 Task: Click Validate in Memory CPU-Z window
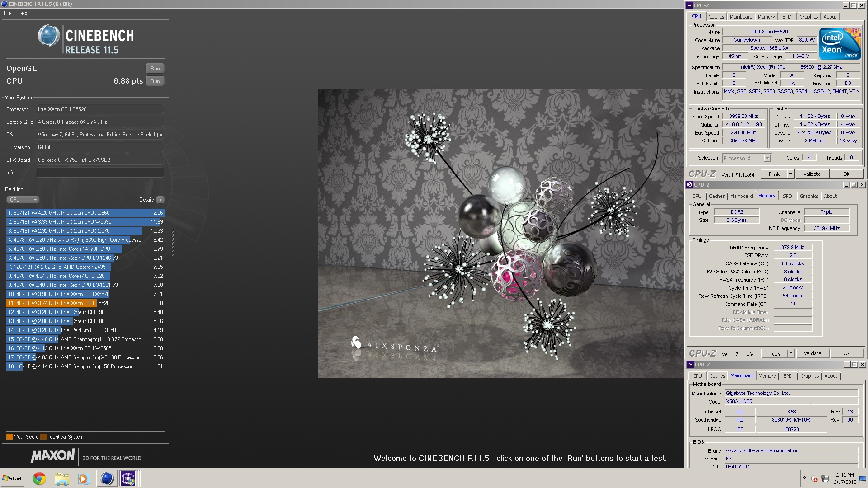[x=812, y=353]
